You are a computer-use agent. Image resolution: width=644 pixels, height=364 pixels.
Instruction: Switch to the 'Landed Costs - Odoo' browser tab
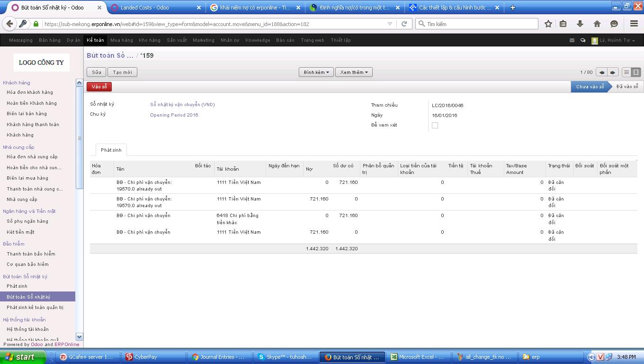156,8
